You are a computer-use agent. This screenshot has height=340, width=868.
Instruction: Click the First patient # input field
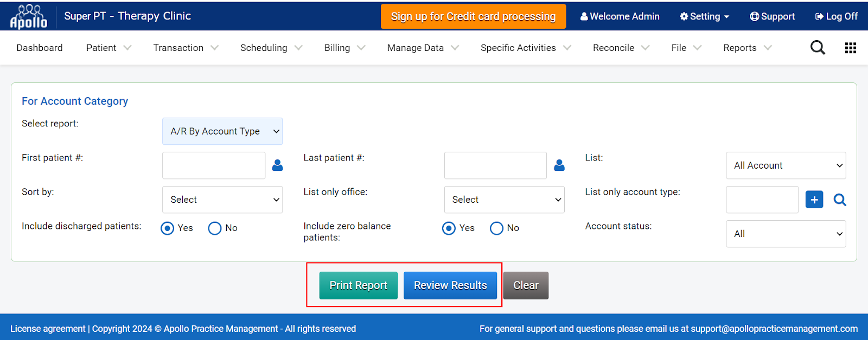[214, 165]
